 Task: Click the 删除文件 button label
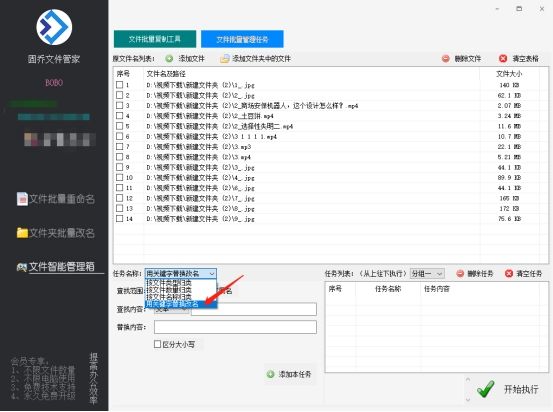[x=468, y=59]
